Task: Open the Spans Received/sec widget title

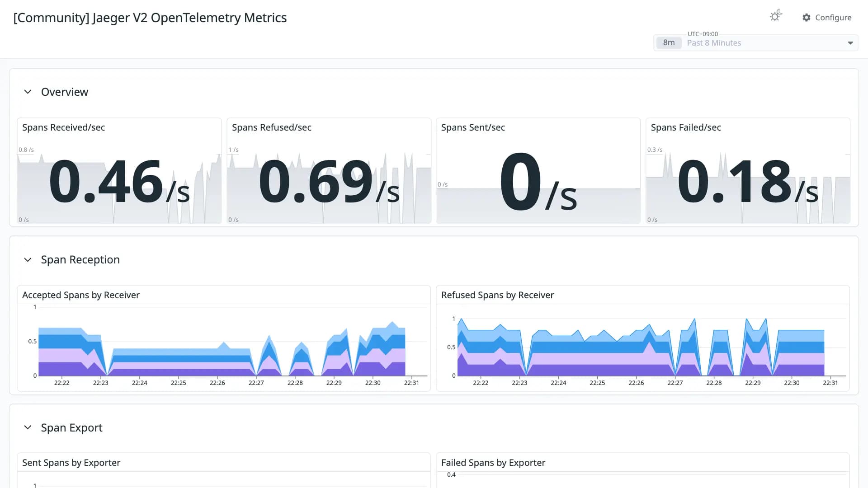Action: click(x=64, y=127)
